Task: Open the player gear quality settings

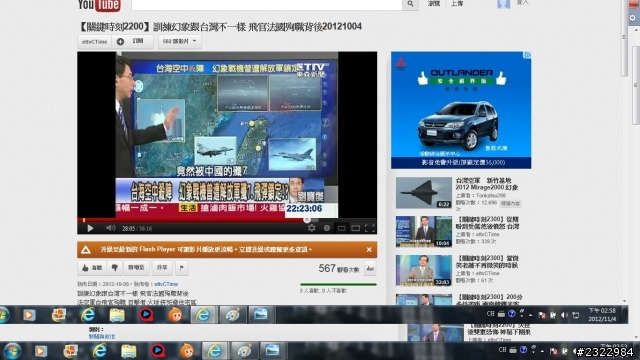Action: (311, 228)
